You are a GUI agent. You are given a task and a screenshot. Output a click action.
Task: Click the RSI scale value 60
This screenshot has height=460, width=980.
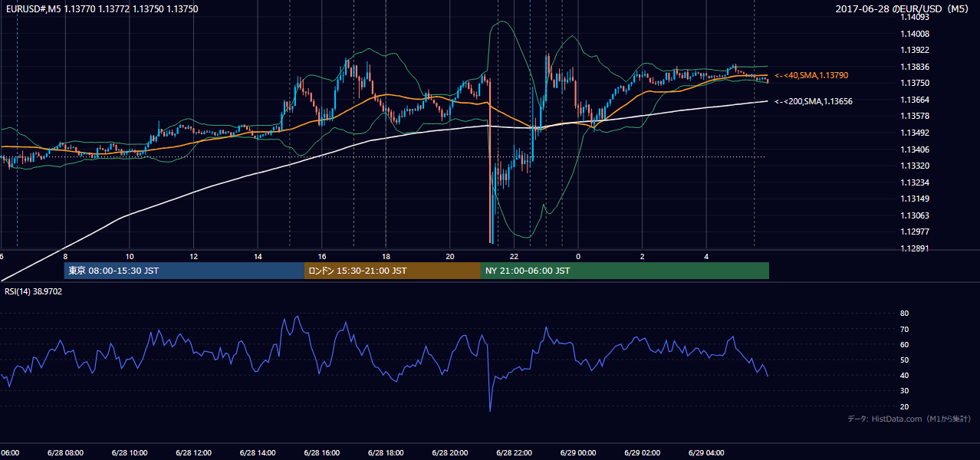click(904, 344)
